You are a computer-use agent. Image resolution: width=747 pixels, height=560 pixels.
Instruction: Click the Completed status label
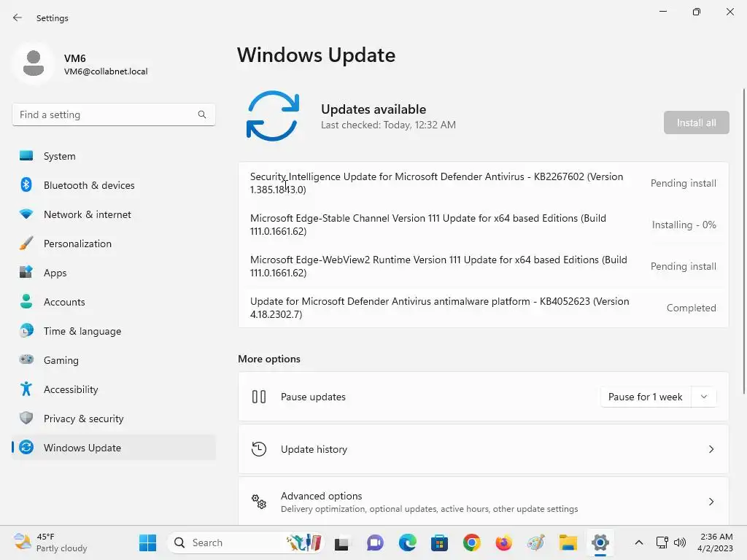[x=692, y=308]
